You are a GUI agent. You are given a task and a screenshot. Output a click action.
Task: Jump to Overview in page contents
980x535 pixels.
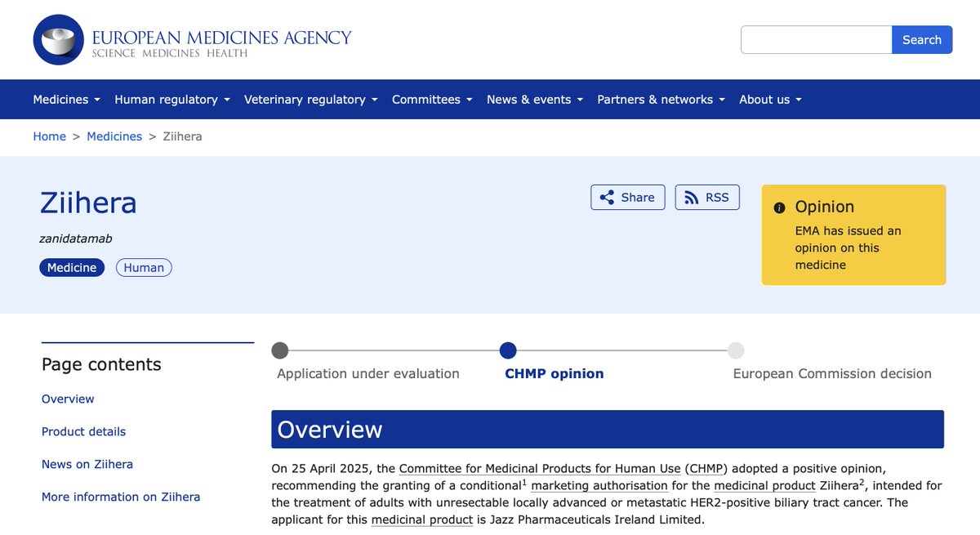[68, 399]
